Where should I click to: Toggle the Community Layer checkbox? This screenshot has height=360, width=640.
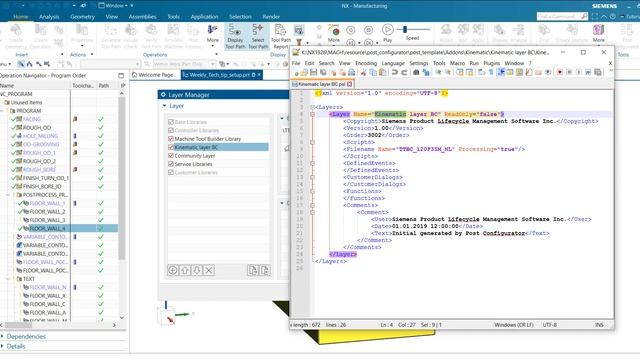(x=171, y=156)
